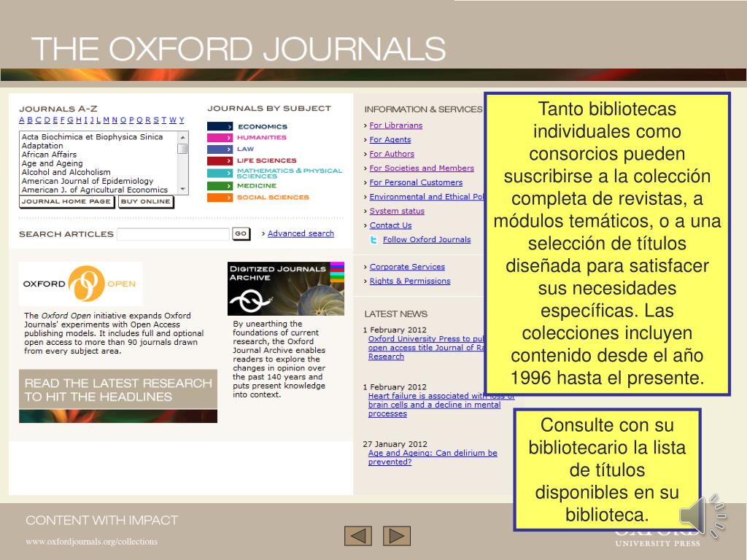Click the Twitter bird icon
Viewport: 747px width, 560px height.
[374, 240]
